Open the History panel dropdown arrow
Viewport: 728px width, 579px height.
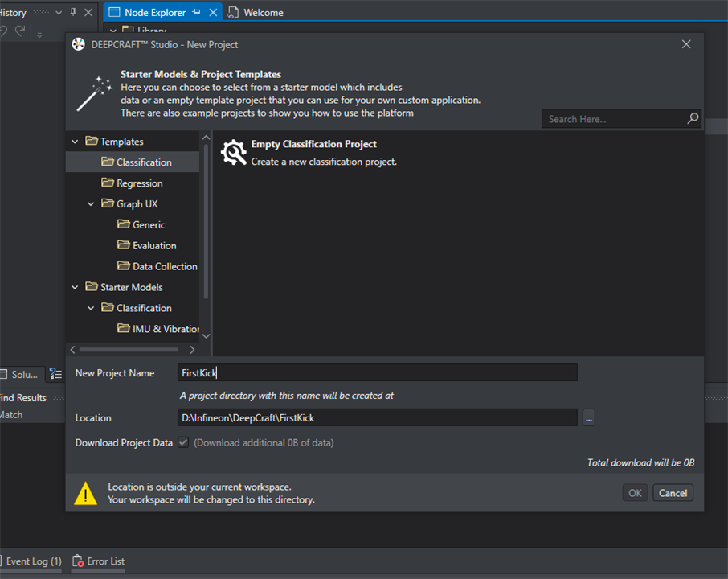click(59, 13)
